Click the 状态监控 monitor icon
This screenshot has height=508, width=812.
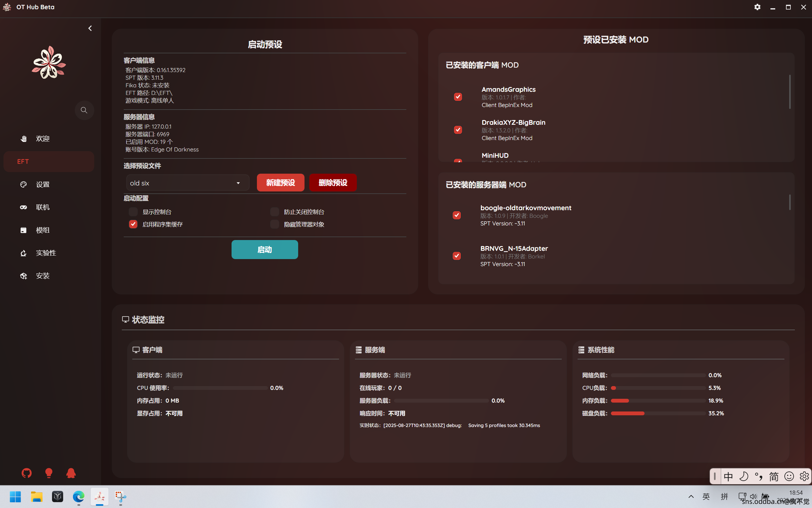tap(126, 319)
